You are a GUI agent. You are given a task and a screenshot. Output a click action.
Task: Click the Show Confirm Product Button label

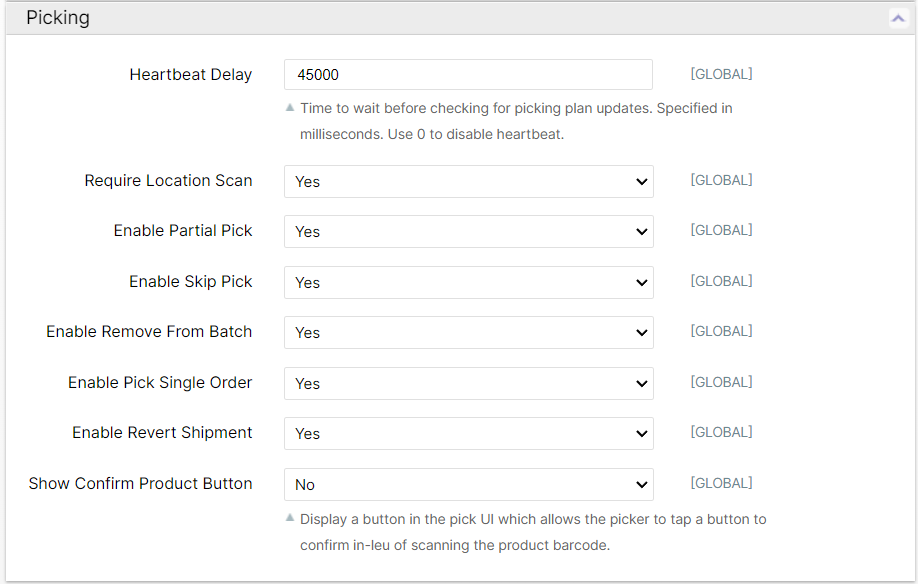point(140,484)
